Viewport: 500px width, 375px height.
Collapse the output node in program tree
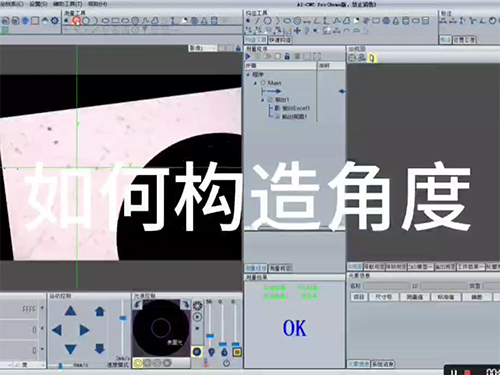[262, 100]
